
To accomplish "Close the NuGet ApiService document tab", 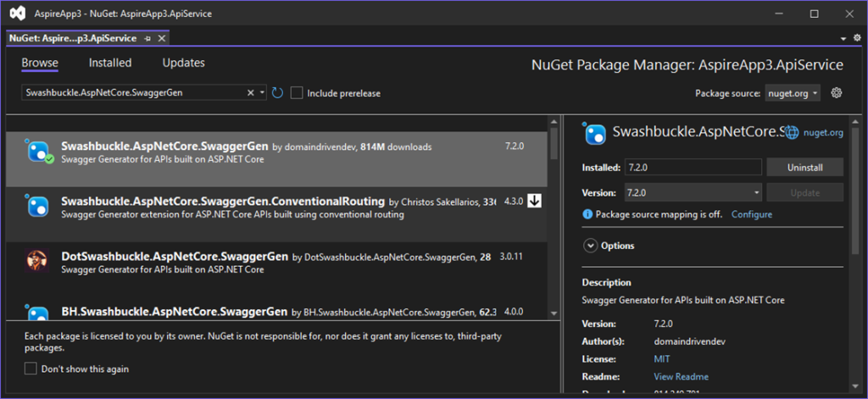I will (x=161, y=39).
